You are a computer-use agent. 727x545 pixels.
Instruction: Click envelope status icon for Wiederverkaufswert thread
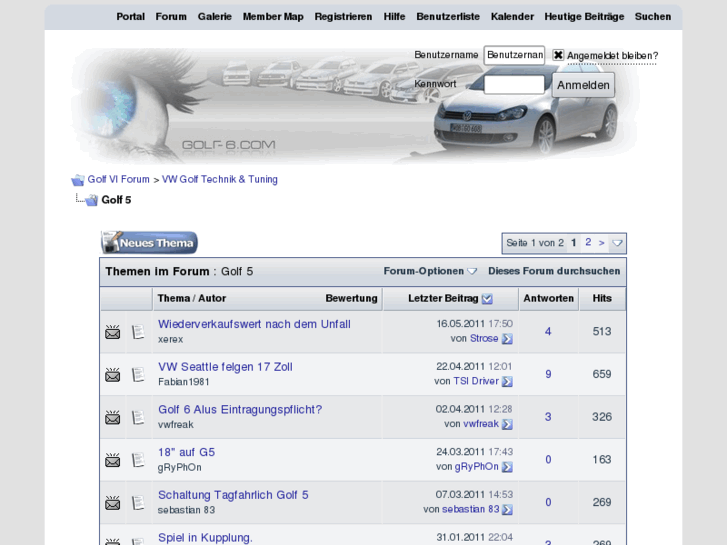point(112,332)
